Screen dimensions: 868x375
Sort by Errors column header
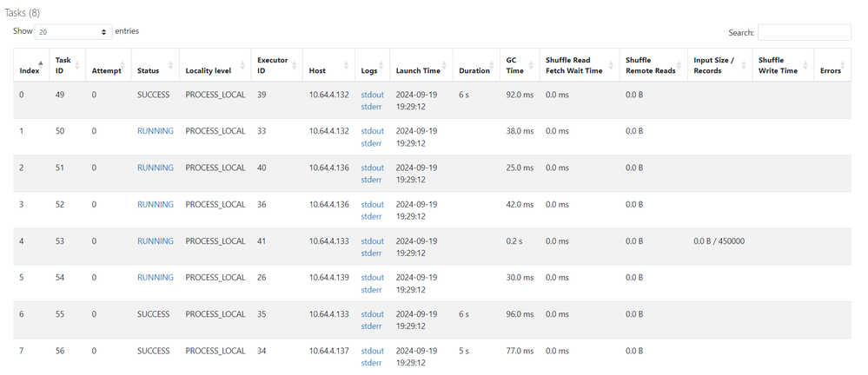click(831, 70)
